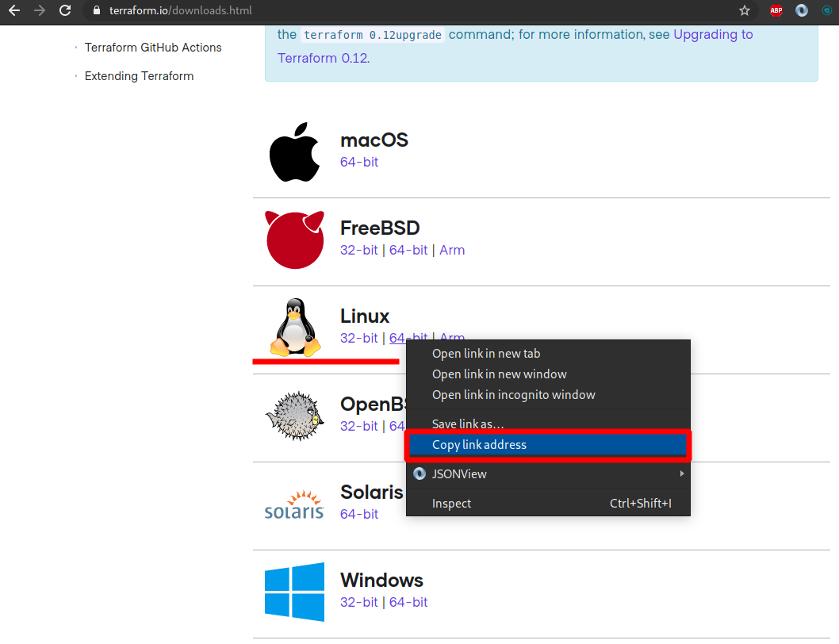839x644 pixels.
Task: Download FreeBSD Arm build
Action: (x=452, y=250)
